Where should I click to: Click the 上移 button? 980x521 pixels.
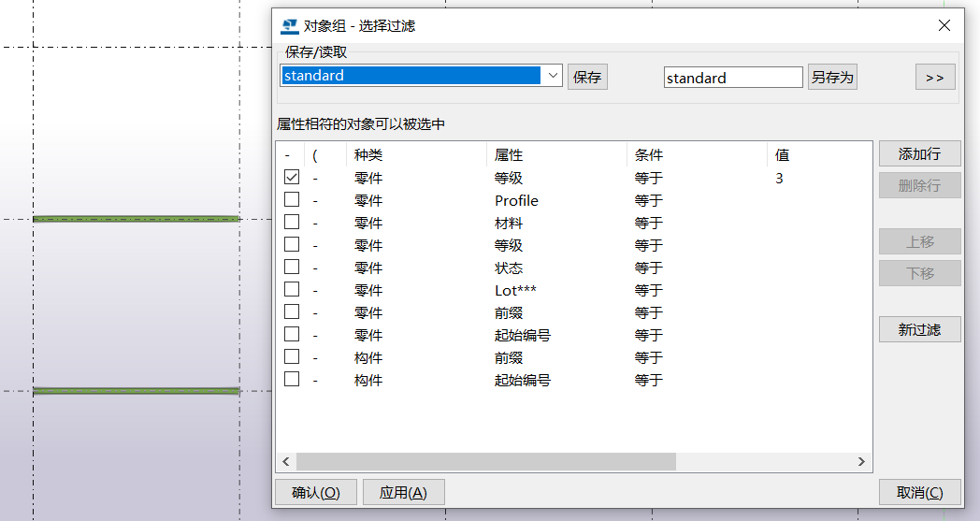pos(919,241)
